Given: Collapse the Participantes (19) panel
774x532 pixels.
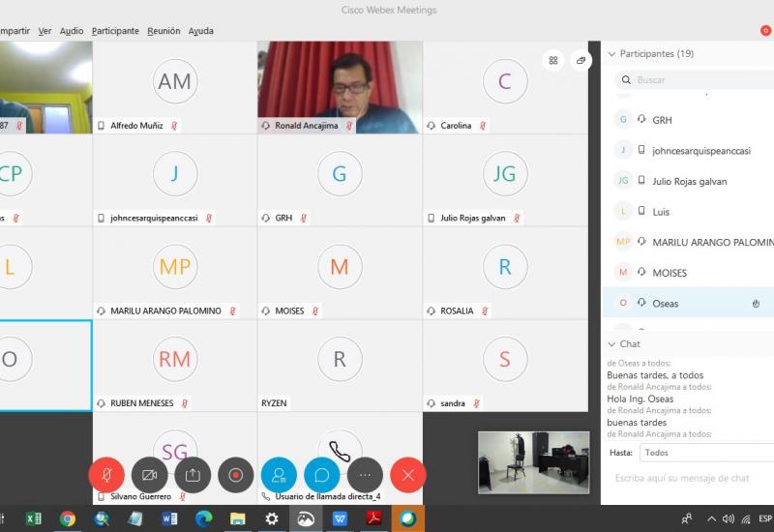Looking at the screenshot, I should tap(611, 54).
